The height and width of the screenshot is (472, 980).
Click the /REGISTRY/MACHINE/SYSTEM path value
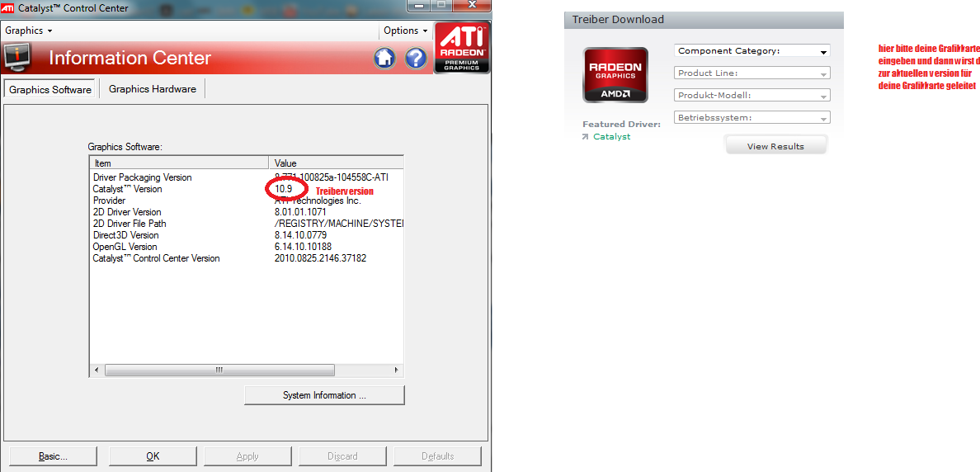tap(339, 224)
